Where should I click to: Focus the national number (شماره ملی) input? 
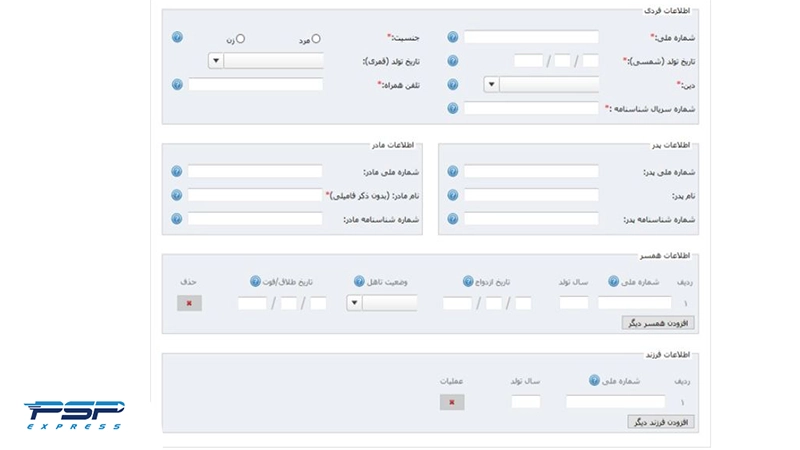coord(531,37)
